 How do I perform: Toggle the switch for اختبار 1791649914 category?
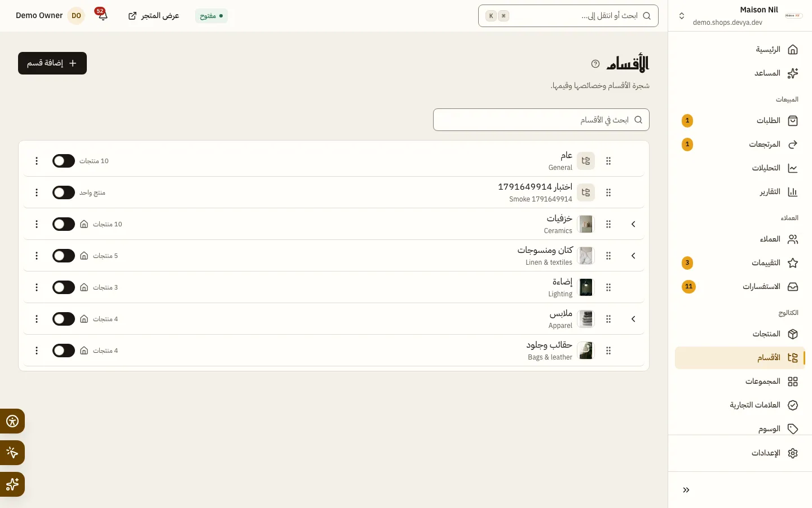pyautogui.click(x=64, y=192)
